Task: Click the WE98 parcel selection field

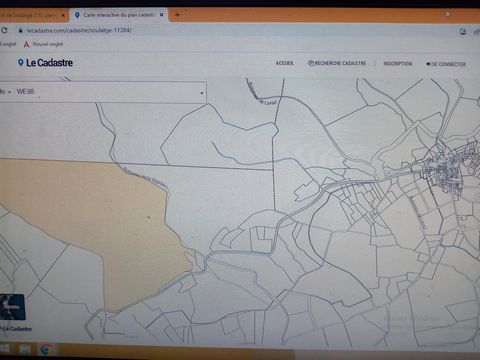Action: [x=108, y=92]
